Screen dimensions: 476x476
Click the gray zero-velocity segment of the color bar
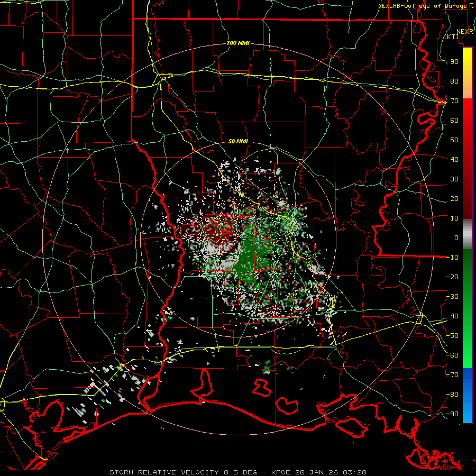(x=467, y=234)
